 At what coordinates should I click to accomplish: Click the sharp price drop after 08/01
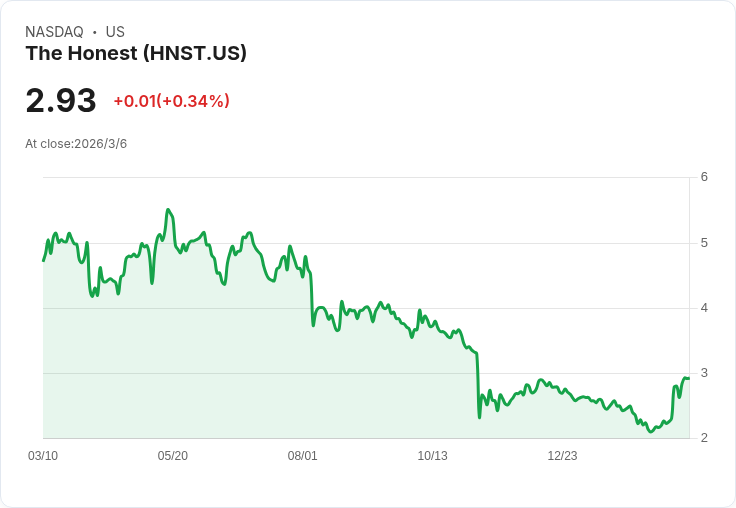[x=312, y=300]
